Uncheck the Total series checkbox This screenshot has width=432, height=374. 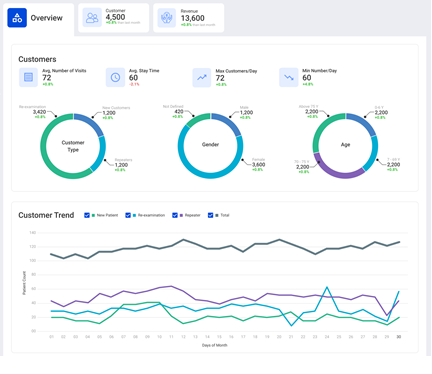click(210, 215)
